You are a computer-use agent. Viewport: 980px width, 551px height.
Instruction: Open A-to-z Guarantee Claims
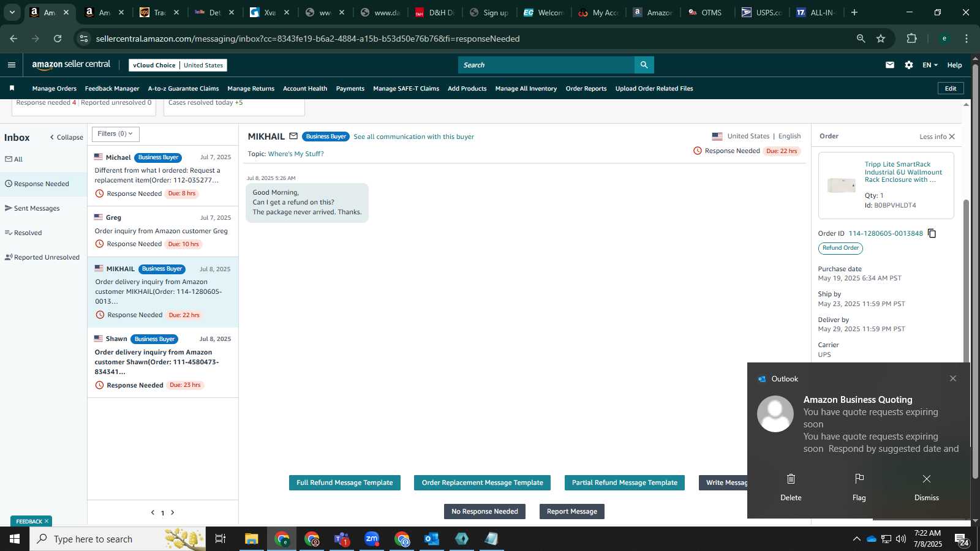tap(183, 89)
